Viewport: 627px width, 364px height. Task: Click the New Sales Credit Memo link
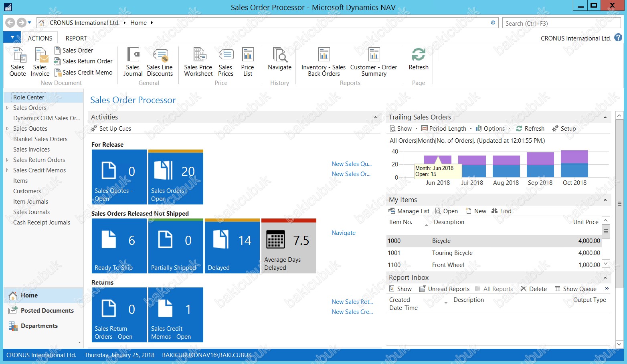pos(352,312)
